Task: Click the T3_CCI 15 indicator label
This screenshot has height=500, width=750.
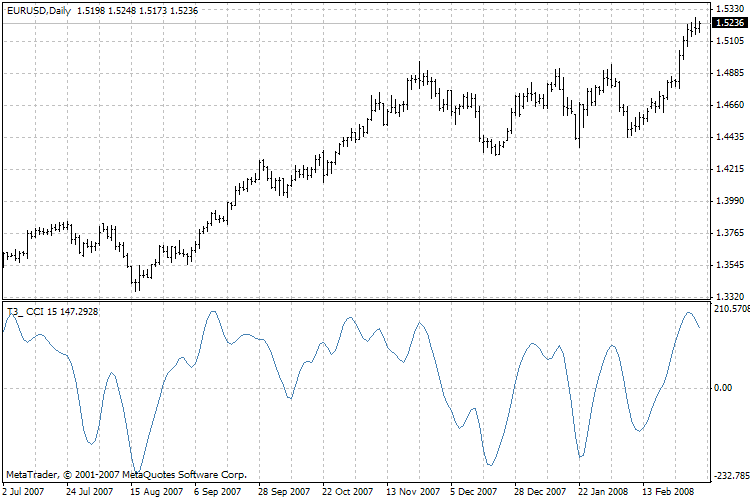Action: tap(53, 312)
